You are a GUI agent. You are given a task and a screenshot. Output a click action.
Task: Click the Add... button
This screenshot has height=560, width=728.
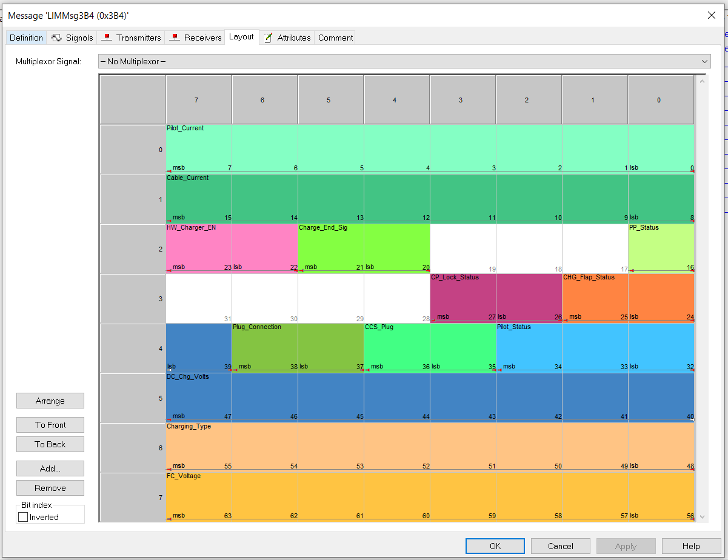tap(50, 468)
